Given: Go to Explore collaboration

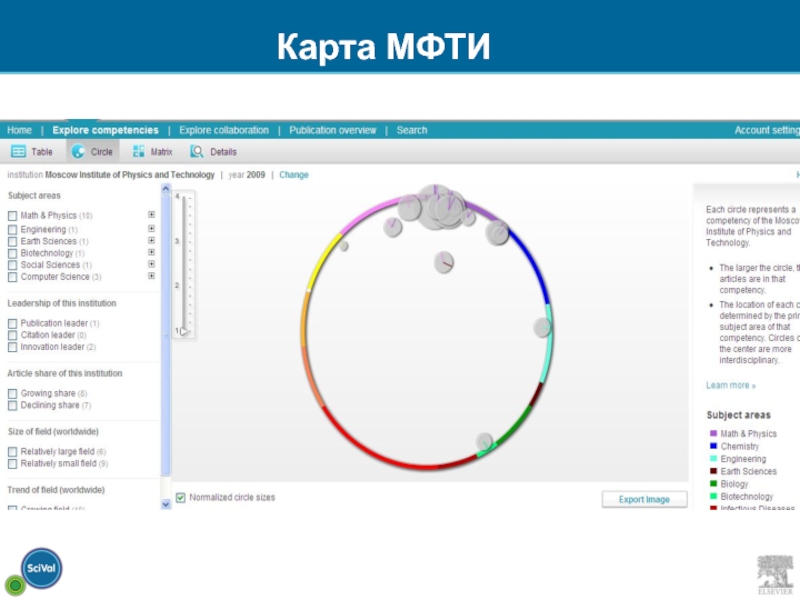Looking at the screenshot, I should click(x=224, y=130).
